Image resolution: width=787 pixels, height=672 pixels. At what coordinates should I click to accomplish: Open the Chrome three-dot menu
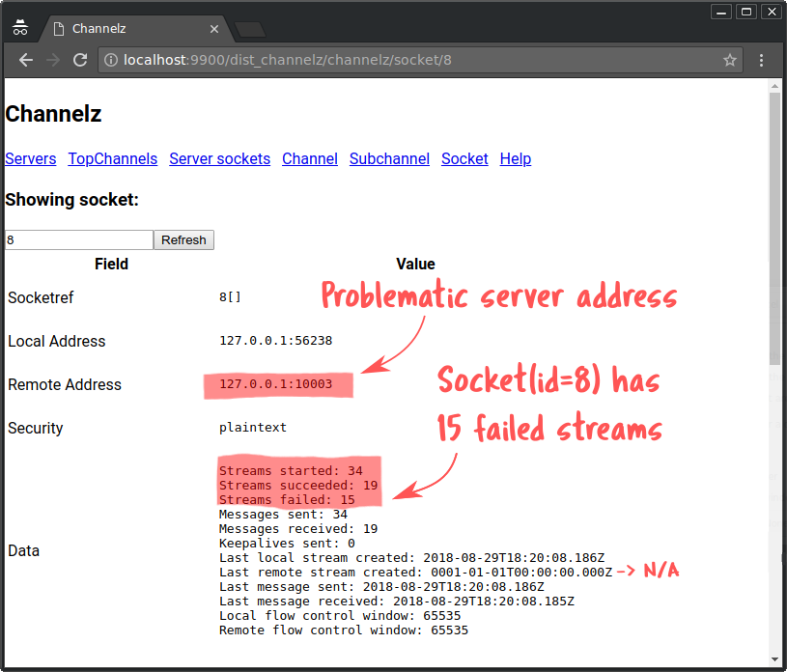(x=762, y=60)
